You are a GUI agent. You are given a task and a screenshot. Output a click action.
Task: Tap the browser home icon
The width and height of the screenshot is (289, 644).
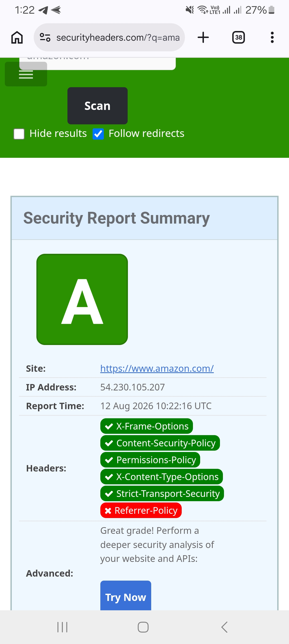tap(17, 37)
